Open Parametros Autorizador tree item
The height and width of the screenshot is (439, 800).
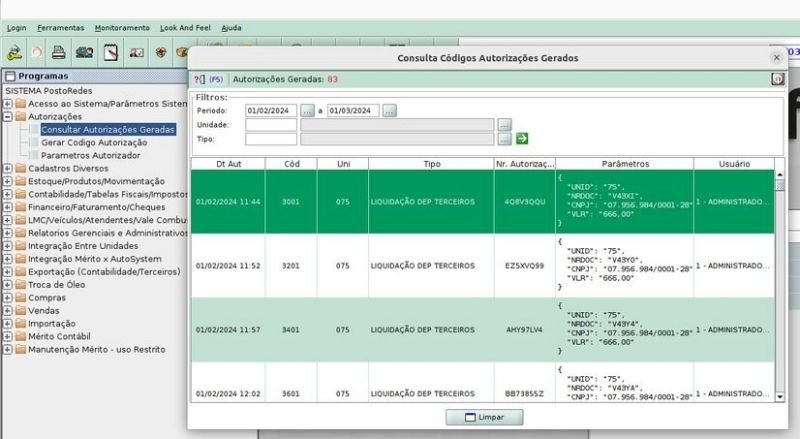pos(90,155)
